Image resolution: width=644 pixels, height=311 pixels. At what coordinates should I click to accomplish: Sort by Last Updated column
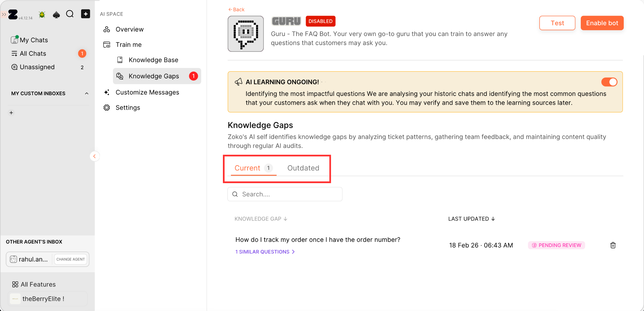pos(471,219)
